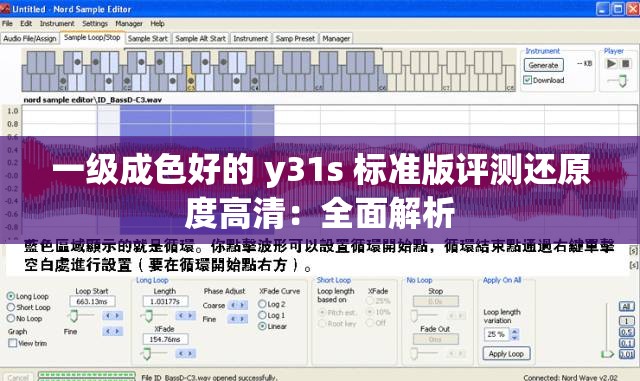Open the Manager menu
Image resolution: width=640 pixels, height=381 pixels.
pyautogui.click(x=129, y=24)
